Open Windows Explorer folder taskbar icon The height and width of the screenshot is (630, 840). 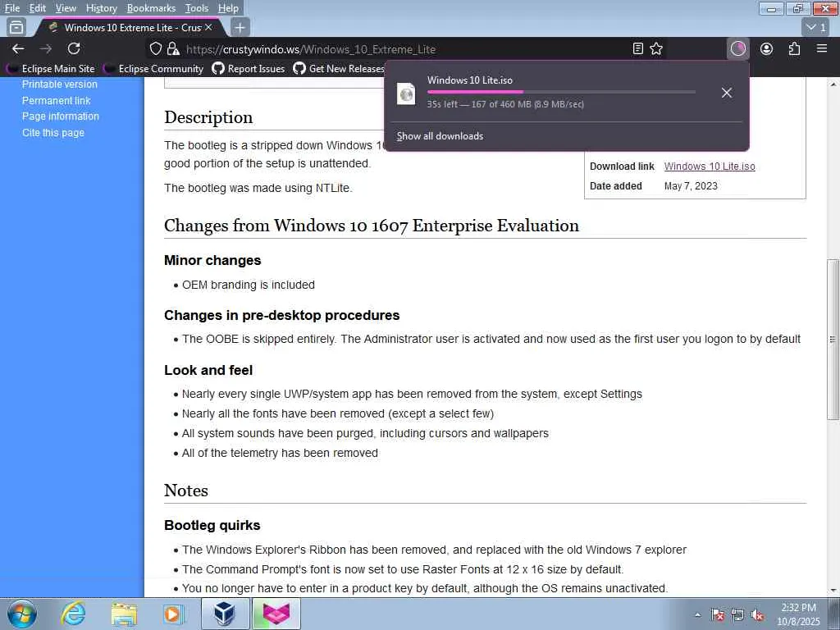(125, 614)
